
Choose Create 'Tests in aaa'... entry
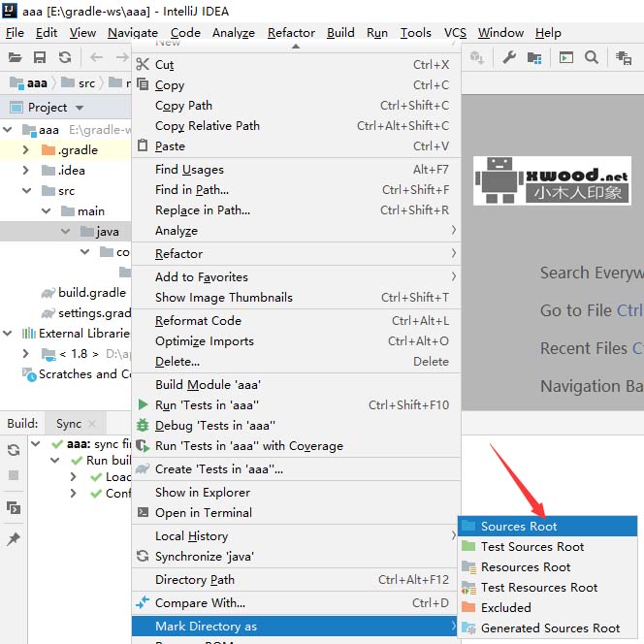(x=296, y=469)
